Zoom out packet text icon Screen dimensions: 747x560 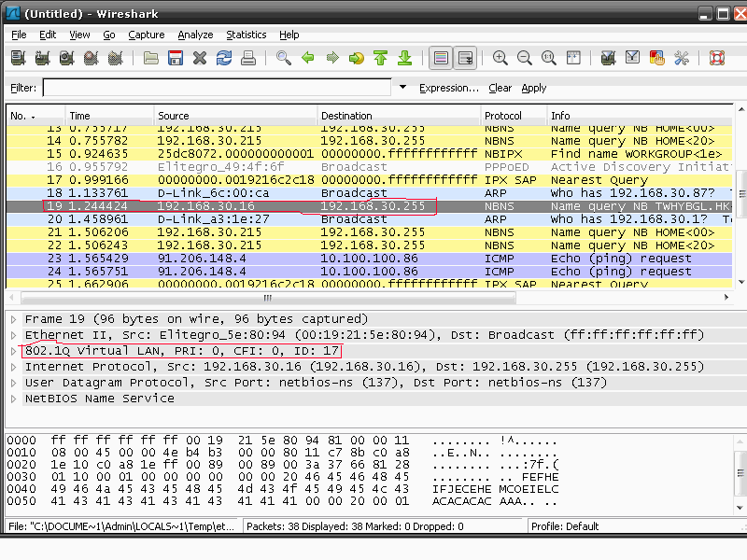(525, 58)
